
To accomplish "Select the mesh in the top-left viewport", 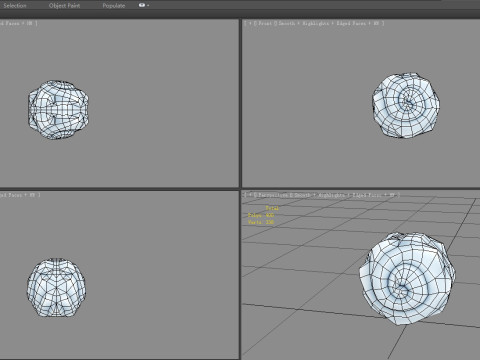I will pyautogui.click(x=59, y=110).
